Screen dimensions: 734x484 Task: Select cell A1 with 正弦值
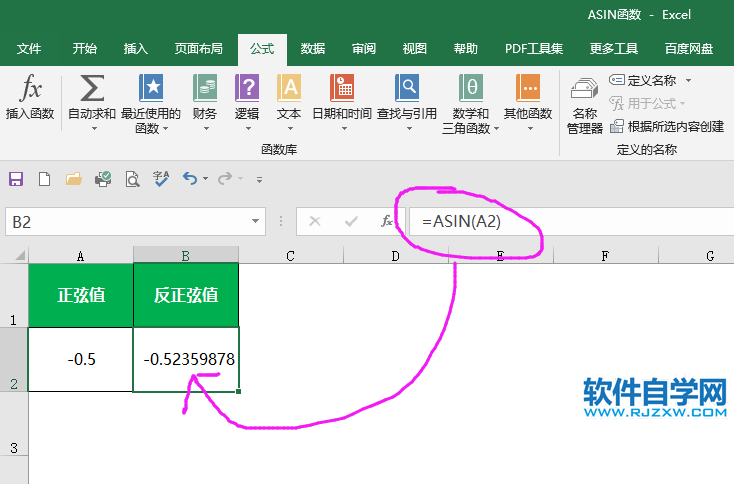click(81, 295)
